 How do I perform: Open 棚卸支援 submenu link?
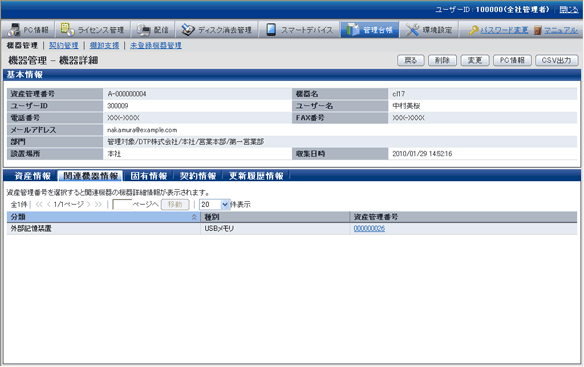(104, 45)
